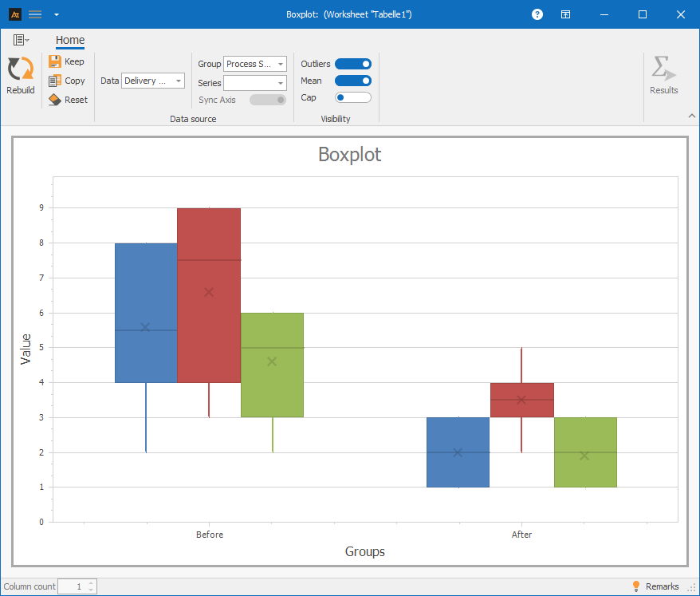Disable the Mean visibility toggle
The width and height of the screenshot is (700, 596).
point(352,81)
